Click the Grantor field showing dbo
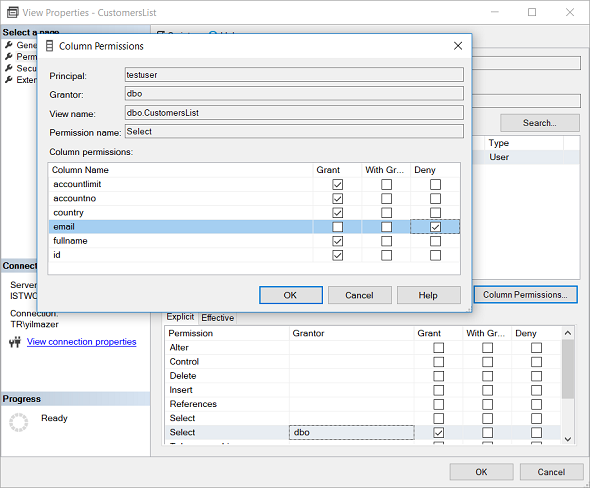The image size is (590, 488). point(294,93)
